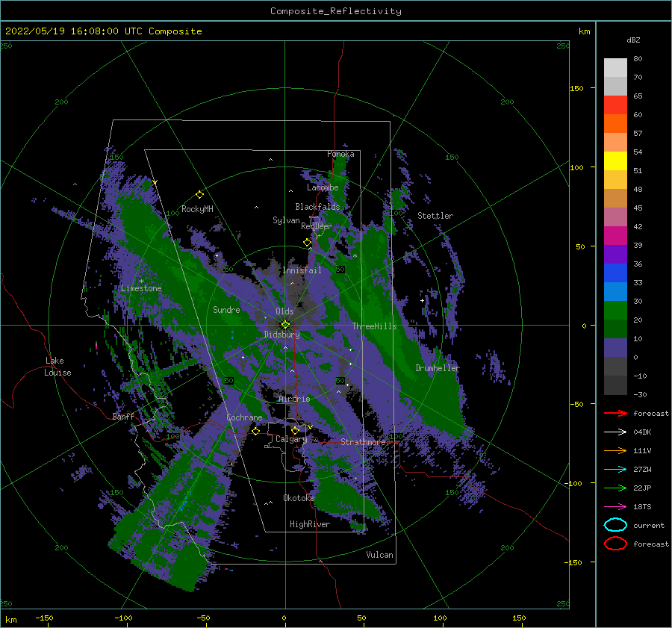The height and width of the screenshot is (628, 672).
Task: Select the red 65-60 dBZ swatch
Action: 615,105
